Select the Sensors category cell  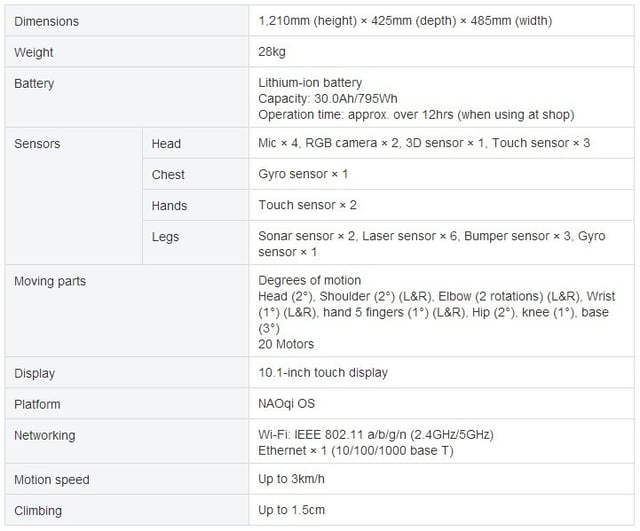[37, 144]
